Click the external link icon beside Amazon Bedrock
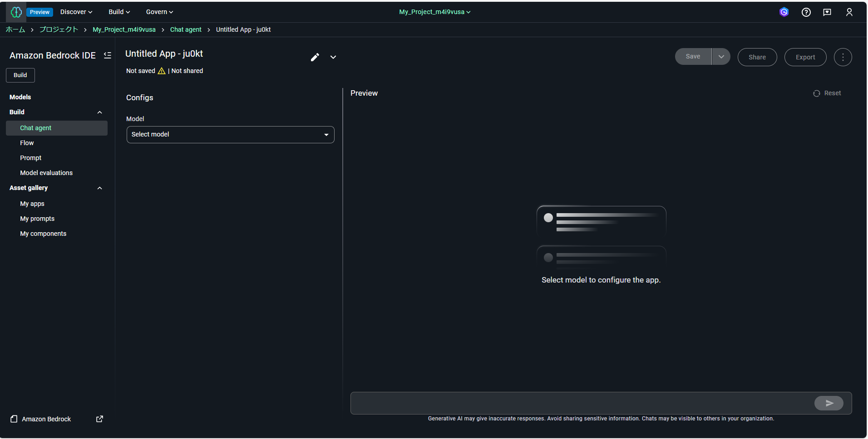This screenshot has height=439, width=868. 100,419
